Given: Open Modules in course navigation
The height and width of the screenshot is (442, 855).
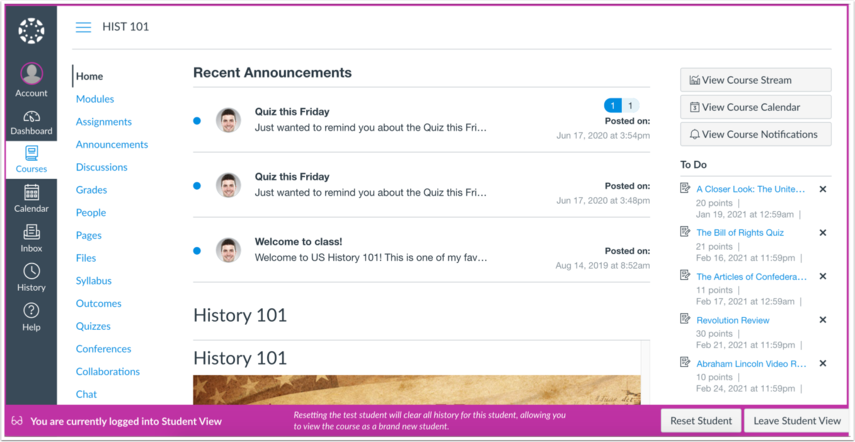Looking at the screenshot, I should (95, 99).
